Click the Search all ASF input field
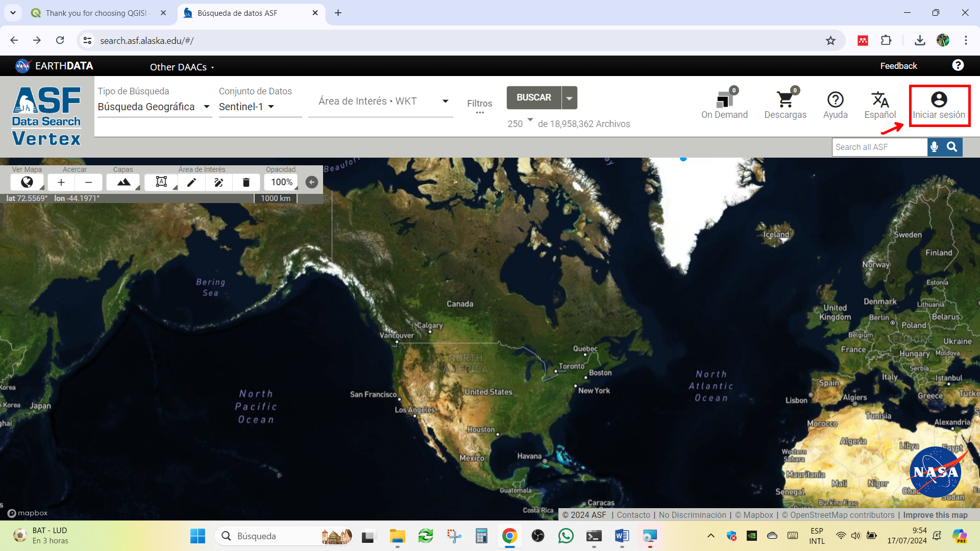 pyautogui.click(x=879, y=147)
